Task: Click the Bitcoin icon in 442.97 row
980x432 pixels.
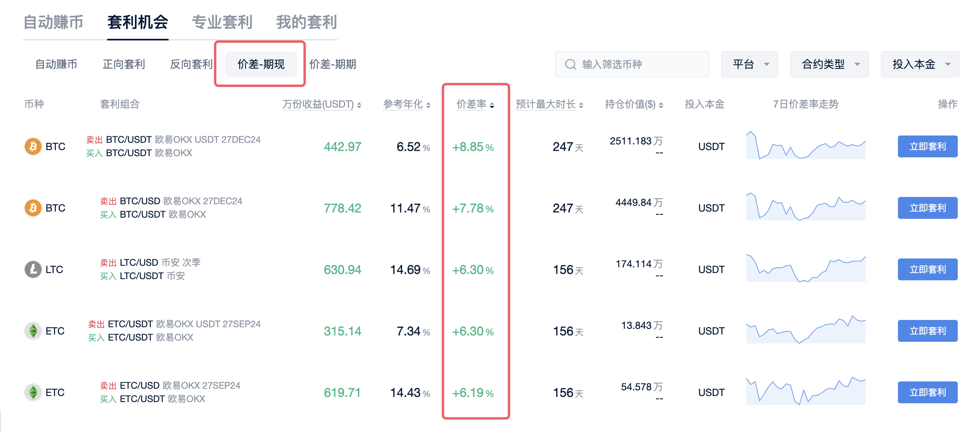Action: [x=33, y=146]
